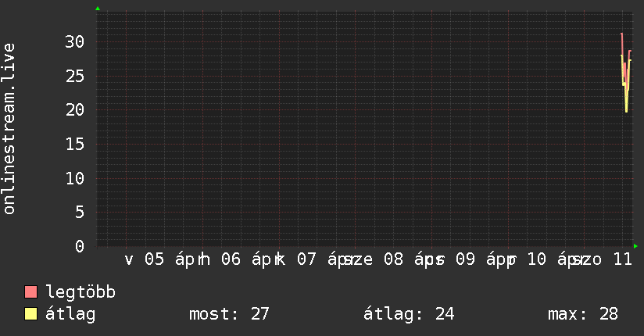
Task: Click the onlinestream.live vertical axis title
Action: pos(9,129)
